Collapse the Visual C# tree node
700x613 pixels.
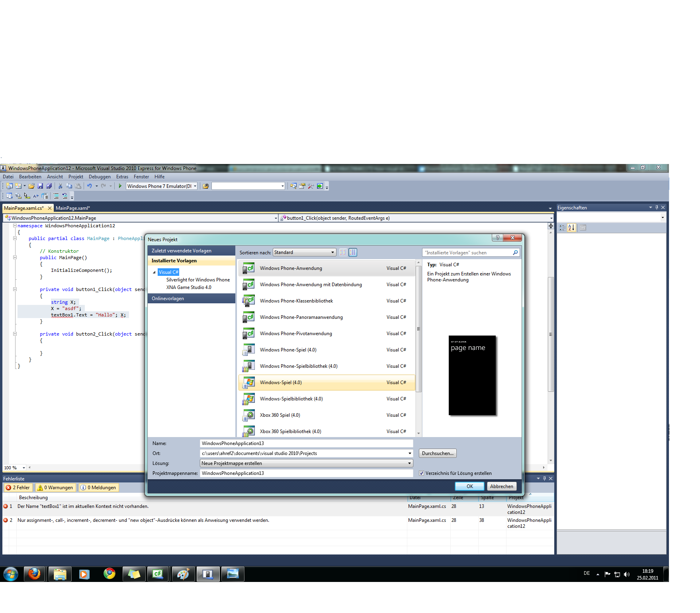(x=154, y=272)
